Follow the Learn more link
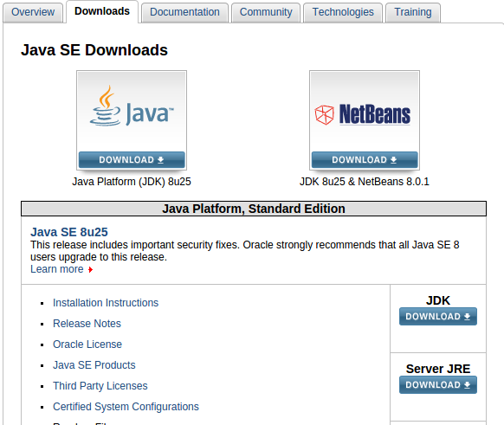The width and height of the screenshot is (504, 425). coord(57,269)
